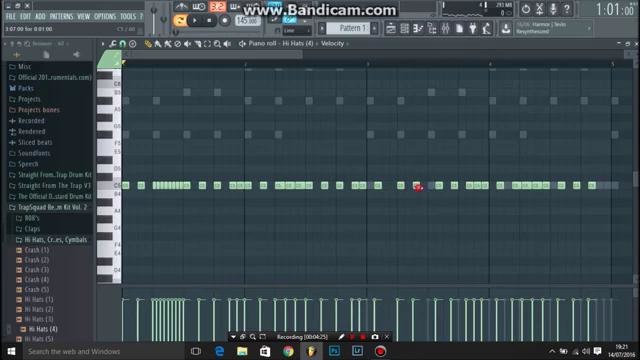Open the Piano roll view icon
This screenshot has width=640, height=360.
(418, 29)
